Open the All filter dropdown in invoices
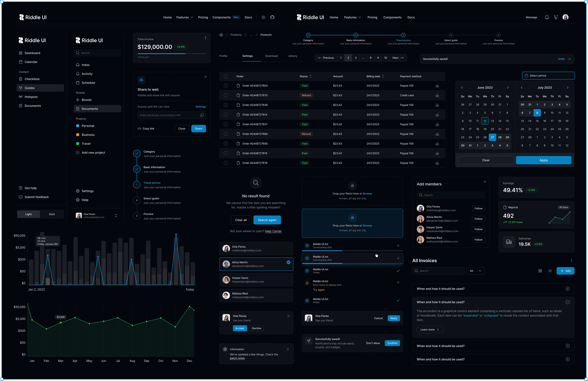 coord(475,271)
